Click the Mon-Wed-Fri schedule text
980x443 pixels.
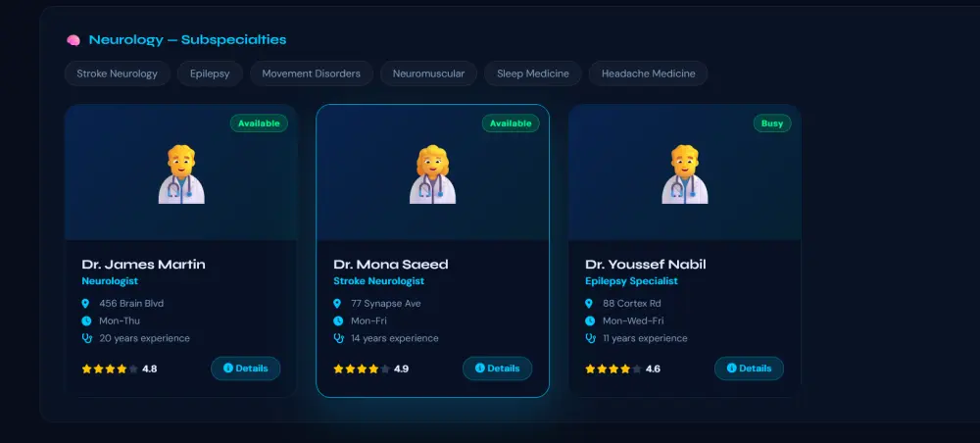pos(633,321)
